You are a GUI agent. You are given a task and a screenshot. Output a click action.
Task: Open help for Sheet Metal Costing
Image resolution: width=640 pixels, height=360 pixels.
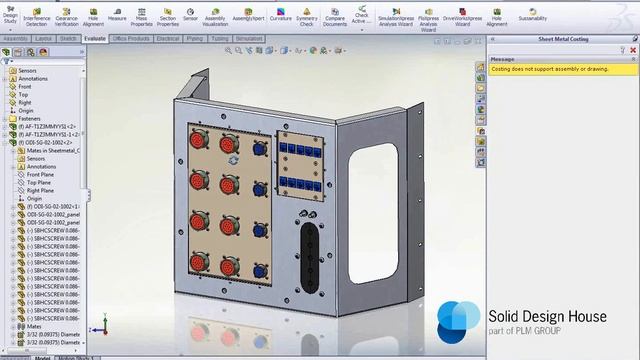622,50
